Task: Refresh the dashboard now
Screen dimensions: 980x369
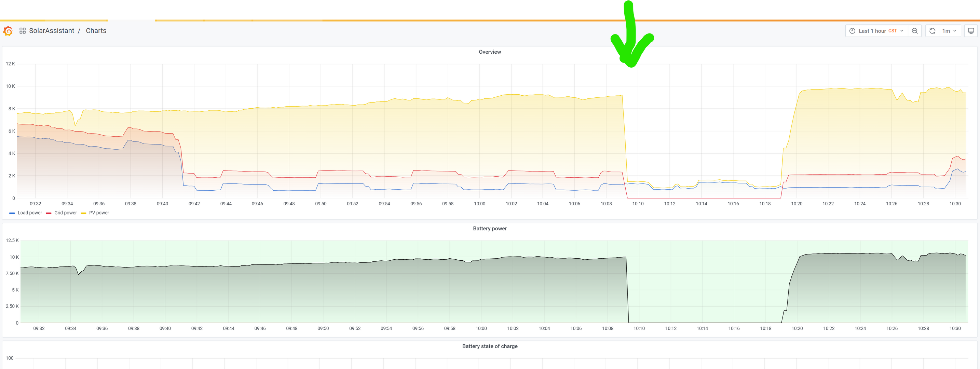Action: point(932,31)
